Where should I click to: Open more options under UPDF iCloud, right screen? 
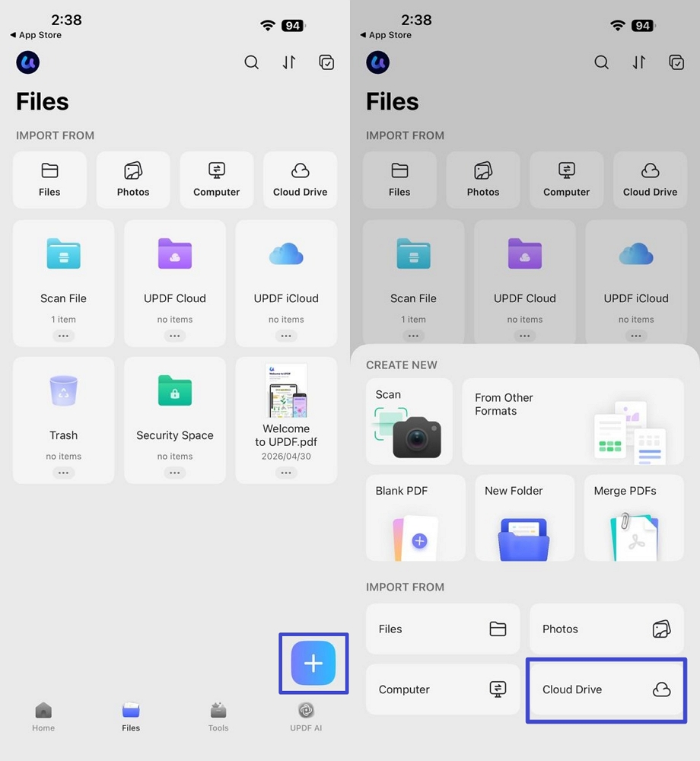coord(636,336)
